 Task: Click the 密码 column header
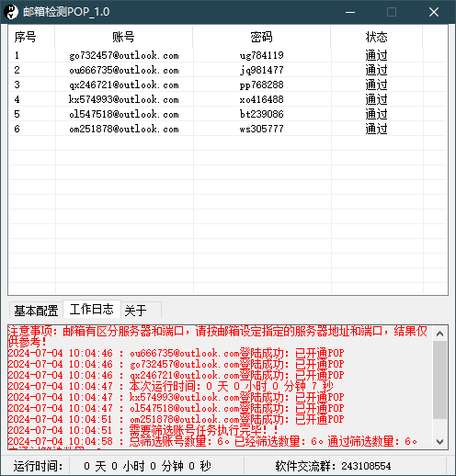click(262, 37)
